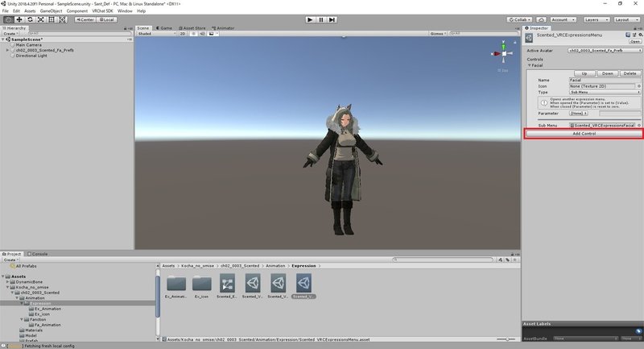Toggle Local handle rotation button
The width and height of the screenshot is (644, 349).
[107, 19]
